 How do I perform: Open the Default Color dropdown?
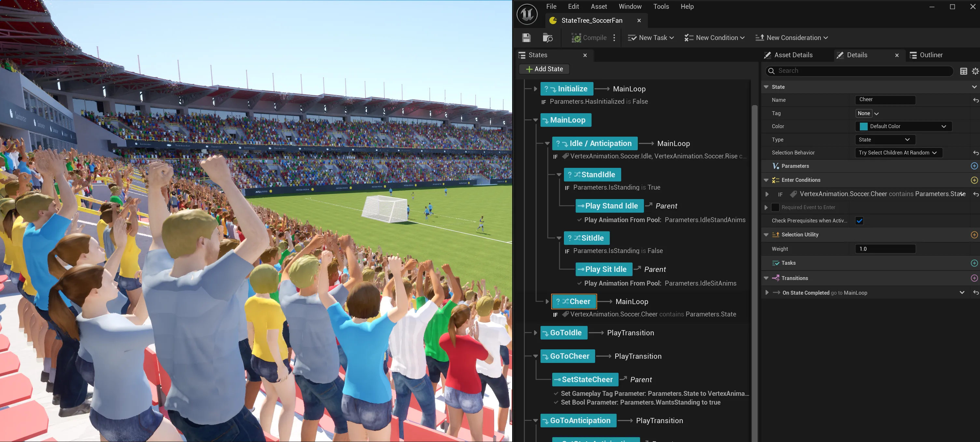[903, 127]
